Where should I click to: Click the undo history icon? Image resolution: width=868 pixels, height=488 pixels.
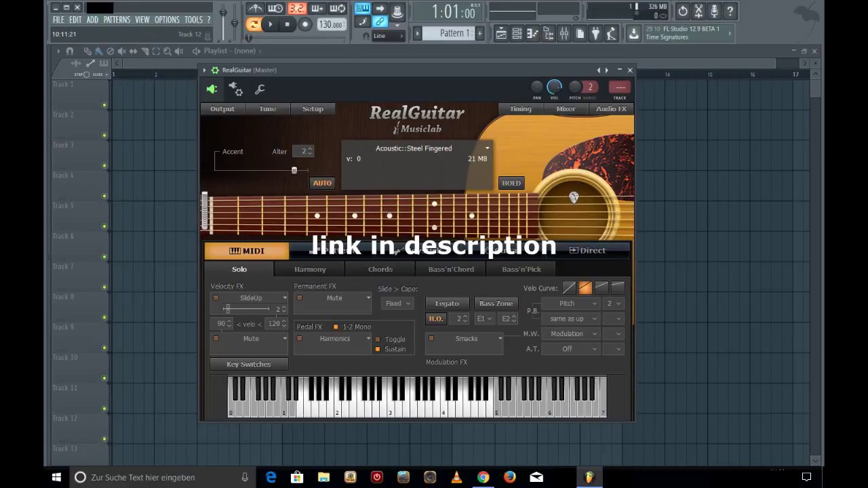coord(683,11)
